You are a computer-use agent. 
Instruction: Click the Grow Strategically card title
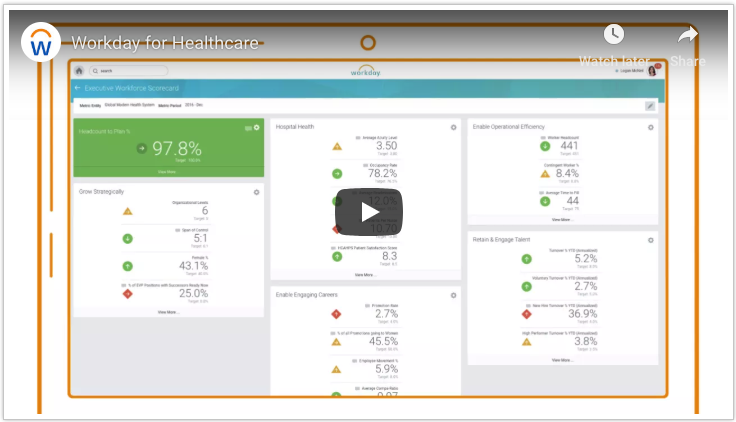(x=101, y=192)
